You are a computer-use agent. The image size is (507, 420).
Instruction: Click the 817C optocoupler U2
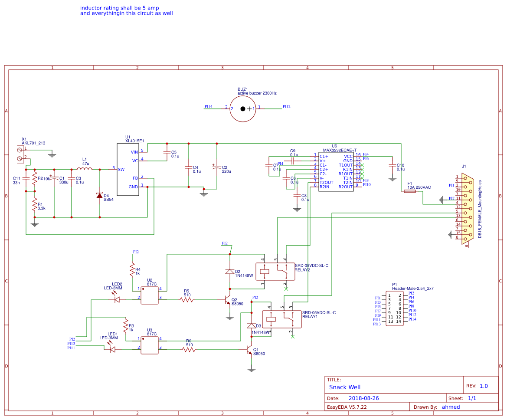coord(150,294)
